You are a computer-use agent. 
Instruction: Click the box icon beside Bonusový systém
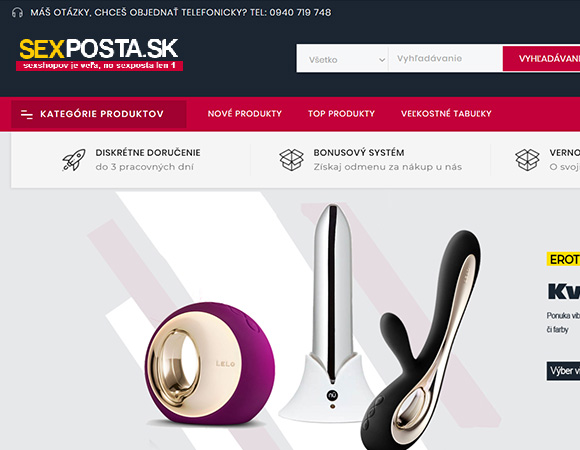pyautogui.click(x=291, y=160)
